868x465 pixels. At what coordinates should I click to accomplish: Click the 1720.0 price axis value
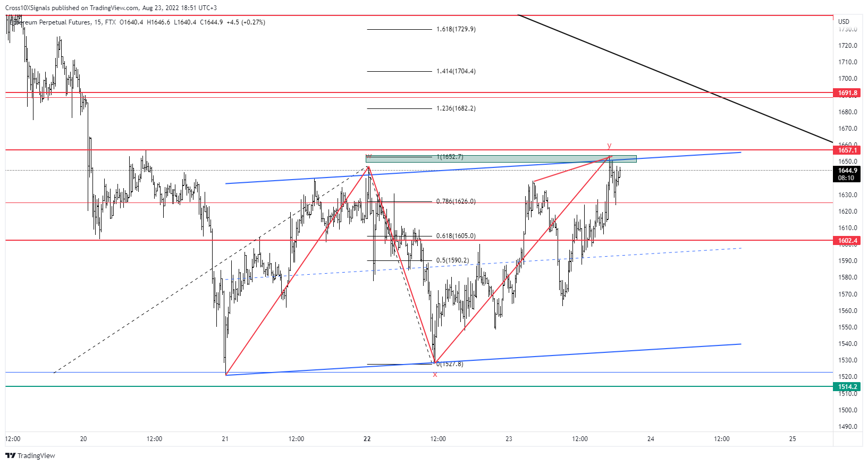[x=848, y=46]
